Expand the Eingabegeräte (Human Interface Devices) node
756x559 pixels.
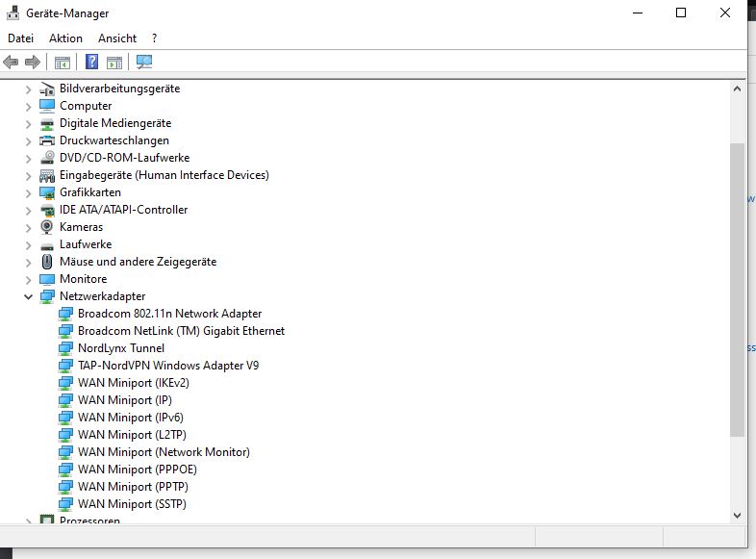28,176
